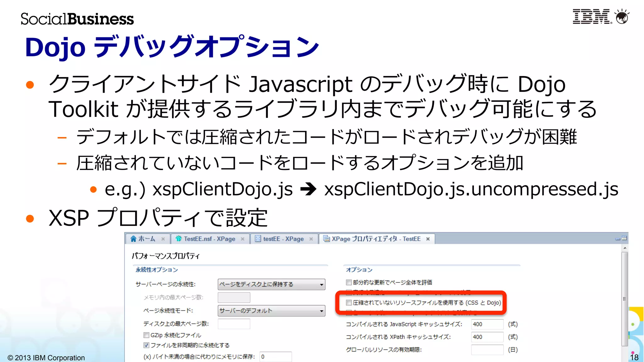Open ページ永続性モード dropdown
This screenshot has height=362, width=644.
[272, 311]
